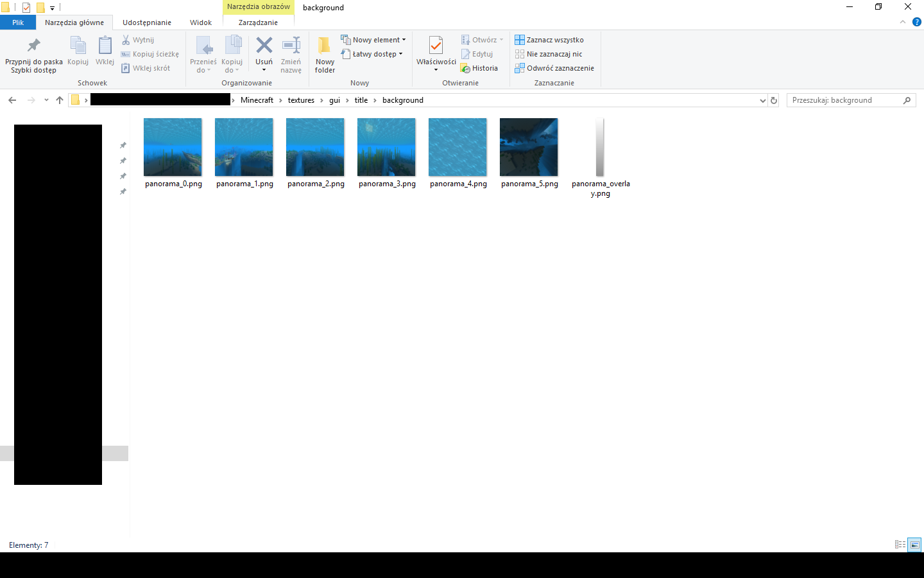Expand the Otwórz dropdown
This screenshot has height=578, width=924.
coord(501,40)
